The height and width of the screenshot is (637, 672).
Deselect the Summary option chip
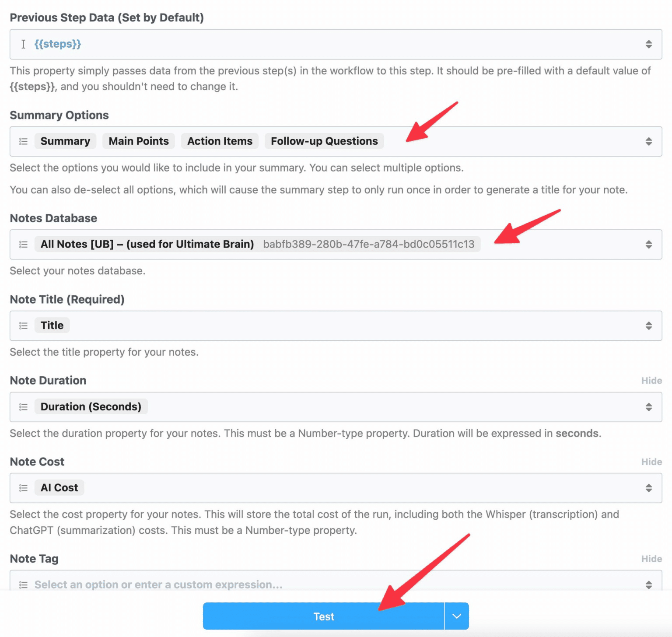coord(65,141)
